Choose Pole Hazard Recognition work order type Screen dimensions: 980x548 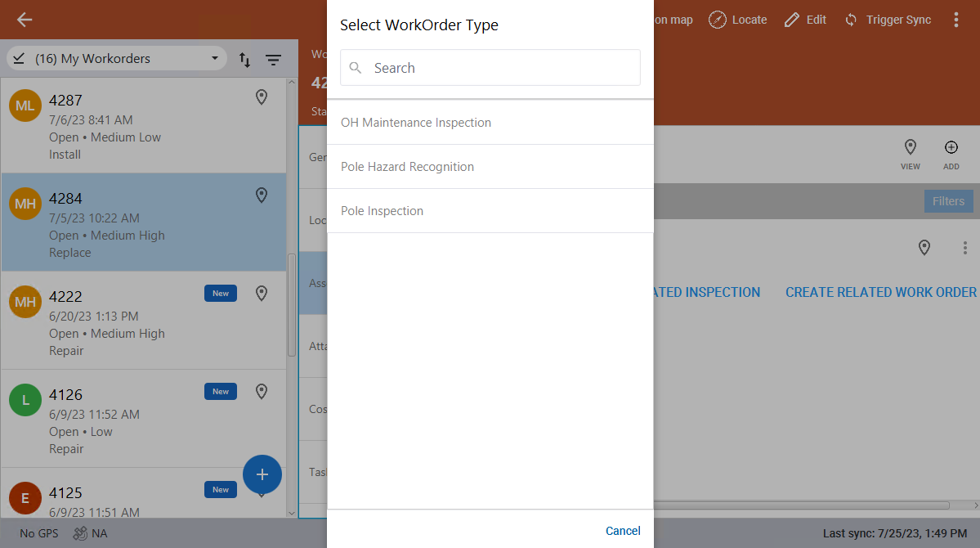(407, 166)
